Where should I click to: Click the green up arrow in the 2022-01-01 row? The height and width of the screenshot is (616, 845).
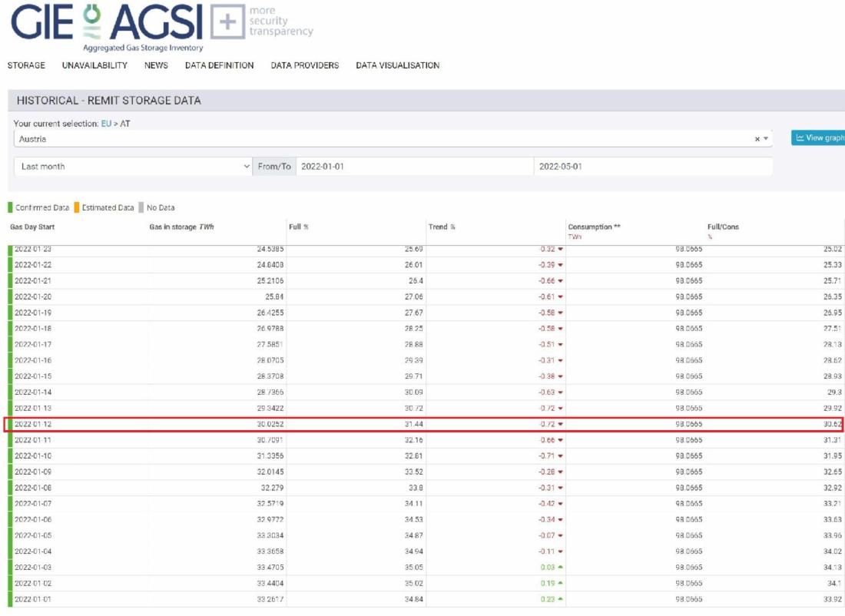561,599
